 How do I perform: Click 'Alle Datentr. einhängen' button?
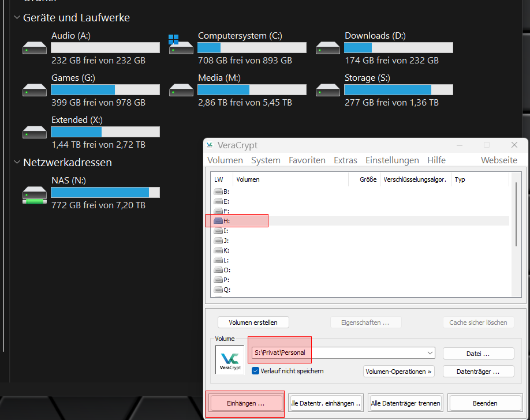tap(326, 403)
